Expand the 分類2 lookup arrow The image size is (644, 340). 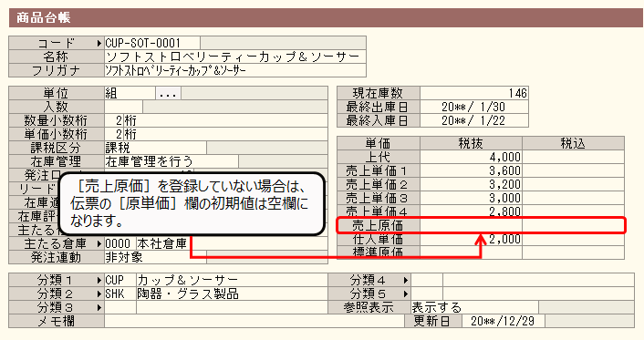(99, 294)
